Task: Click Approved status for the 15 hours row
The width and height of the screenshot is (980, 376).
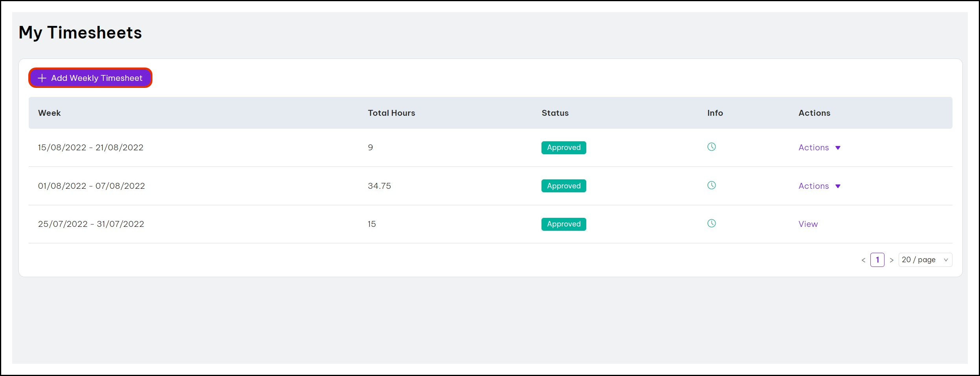Action: 563,224
